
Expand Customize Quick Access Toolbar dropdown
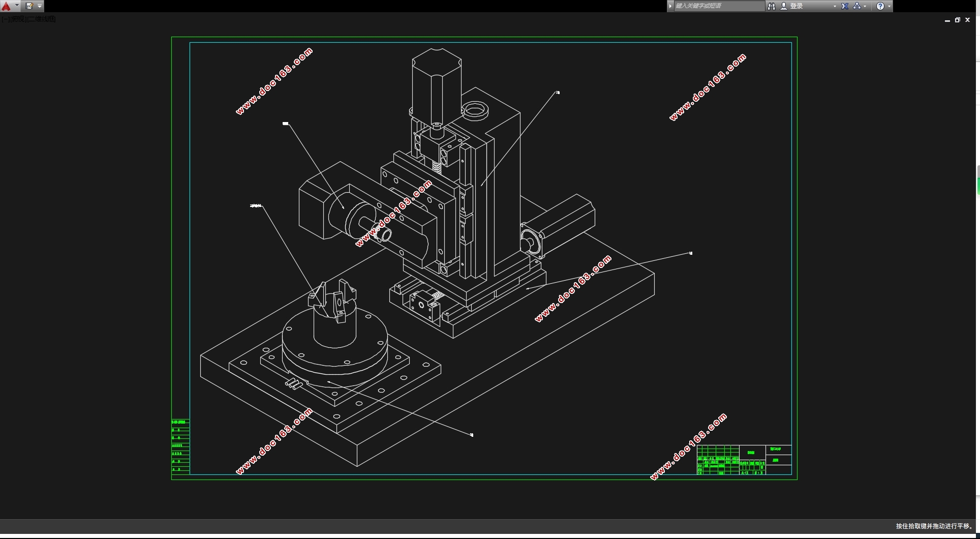[x=40, y=6]
